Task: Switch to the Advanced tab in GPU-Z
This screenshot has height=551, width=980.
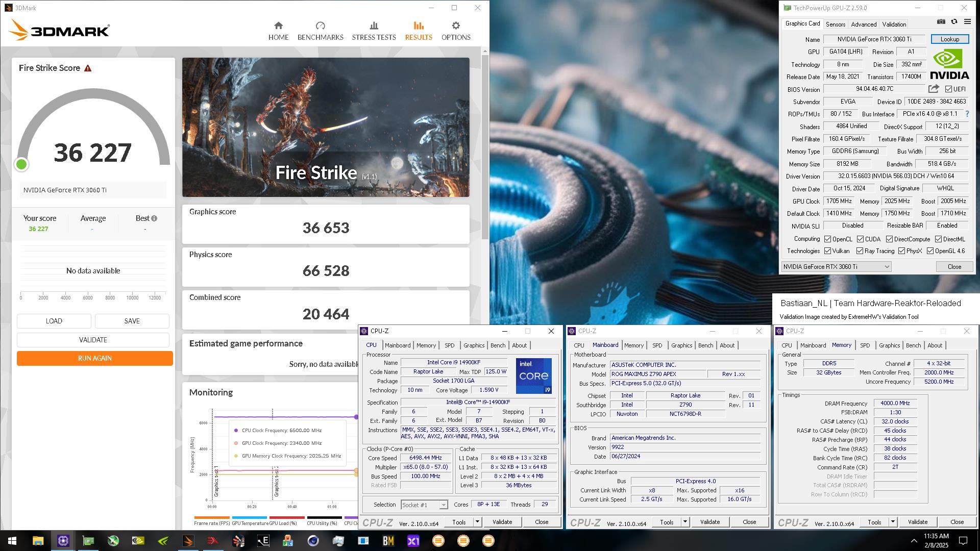Action: click(864, 24)
